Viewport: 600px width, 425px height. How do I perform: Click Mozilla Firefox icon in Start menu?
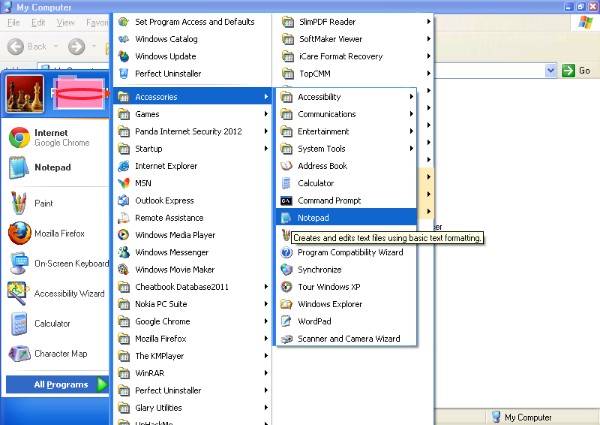tap(20, 233)
